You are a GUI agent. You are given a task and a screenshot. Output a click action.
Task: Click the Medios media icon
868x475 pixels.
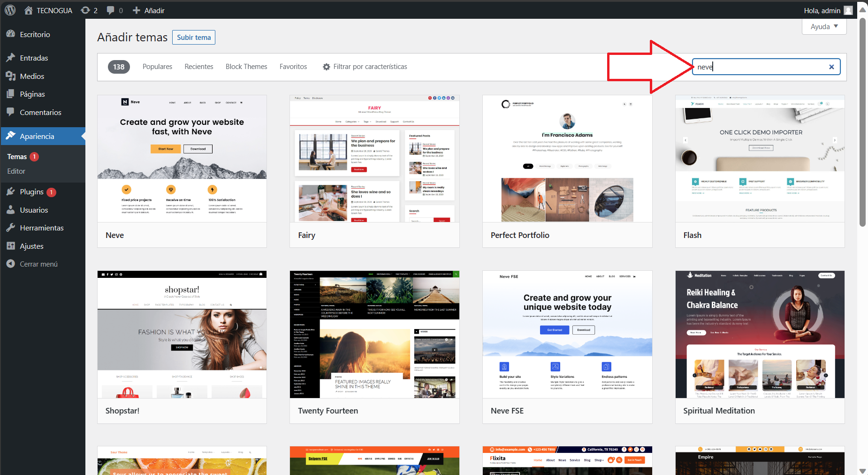10,76
